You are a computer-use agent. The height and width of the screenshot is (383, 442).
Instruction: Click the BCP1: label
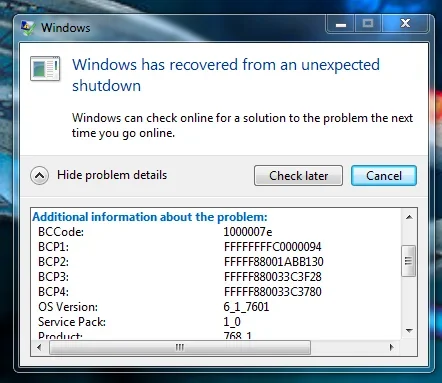click(x=53, y=247)
